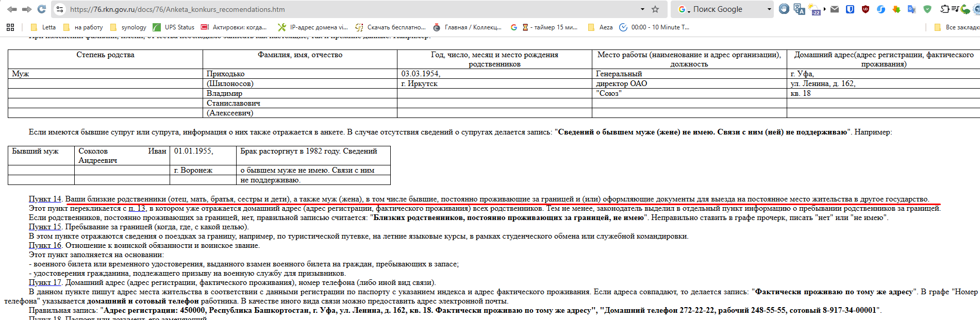The height and width of the screenshot is (320, 980).
Task: Click the ул. Ленина, д. 162 cell
Action: [x=884, y=83]
